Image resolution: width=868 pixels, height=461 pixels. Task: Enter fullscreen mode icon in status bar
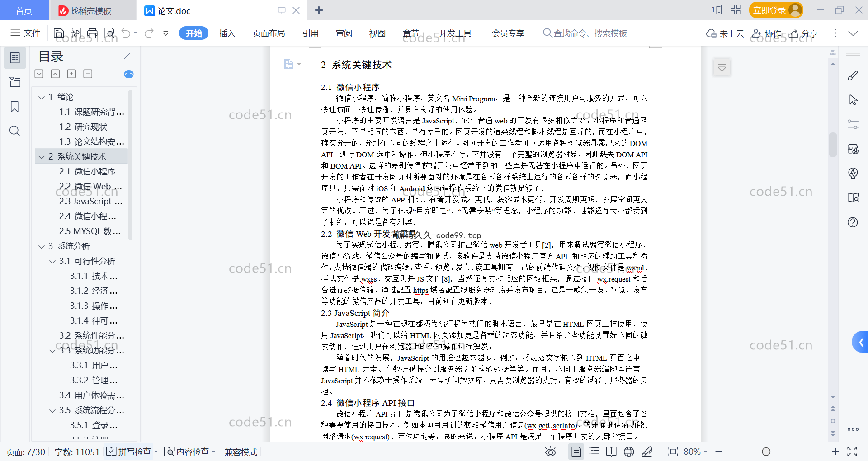click(852, 452)
